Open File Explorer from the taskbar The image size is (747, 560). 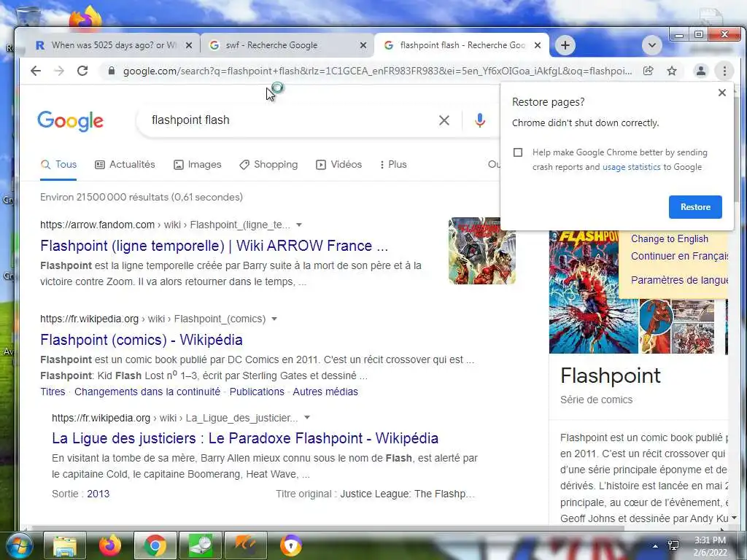(x=65, y=545)
